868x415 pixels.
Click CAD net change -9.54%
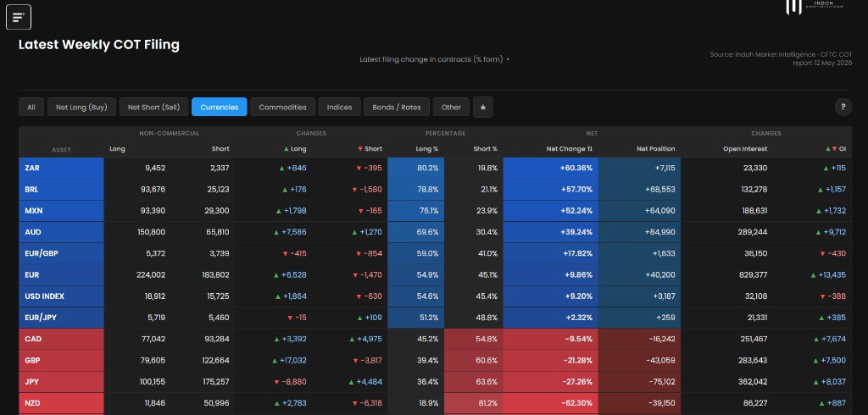pyautogui.click(x=550, y=339)
